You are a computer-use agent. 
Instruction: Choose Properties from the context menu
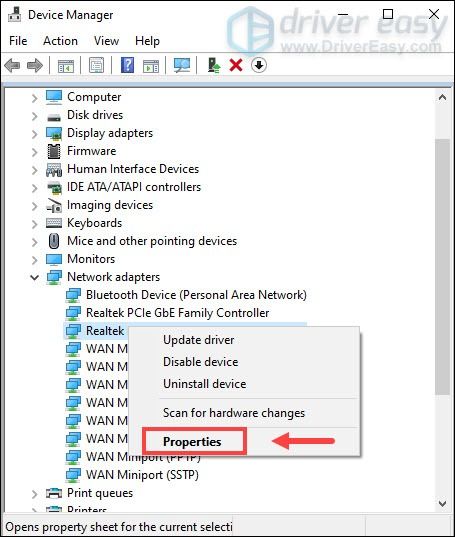(x=192, y=441)
